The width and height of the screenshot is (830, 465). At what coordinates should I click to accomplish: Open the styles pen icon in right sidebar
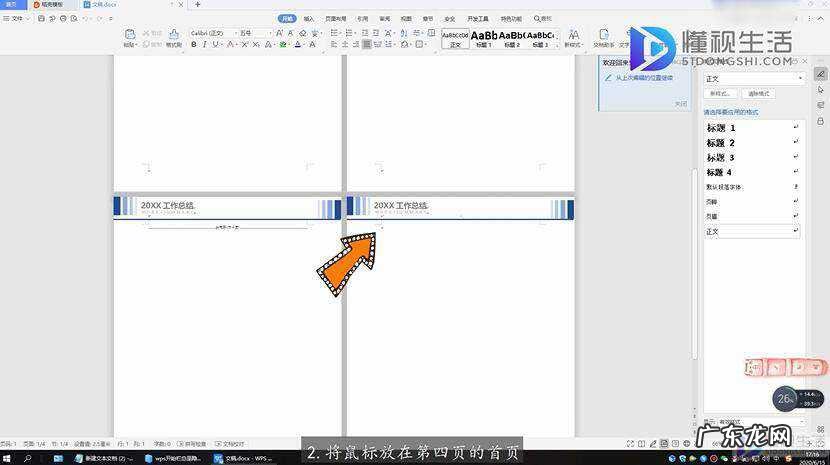coord(821,74)
